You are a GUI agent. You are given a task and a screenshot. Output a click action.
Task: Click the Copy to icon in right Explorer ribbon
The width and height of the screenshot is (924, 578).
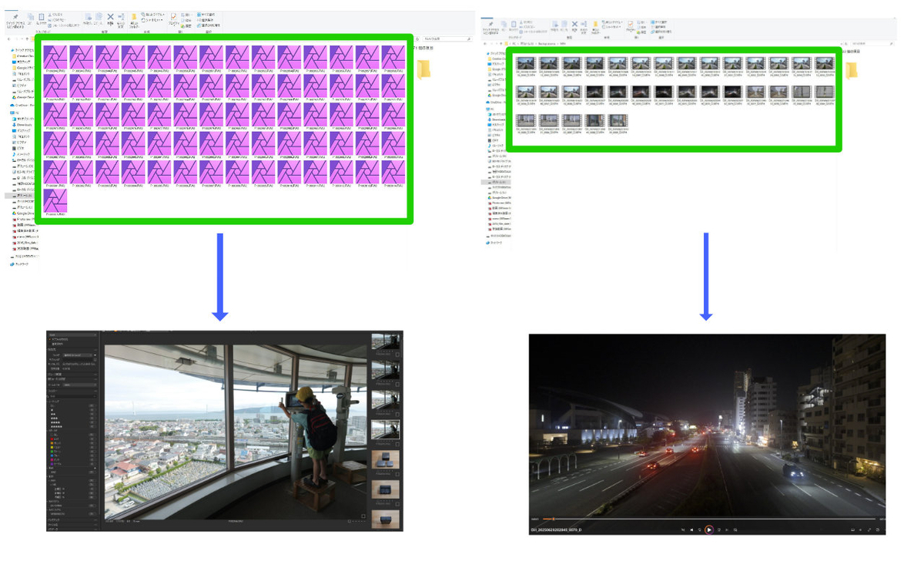(x=564, y=25)
